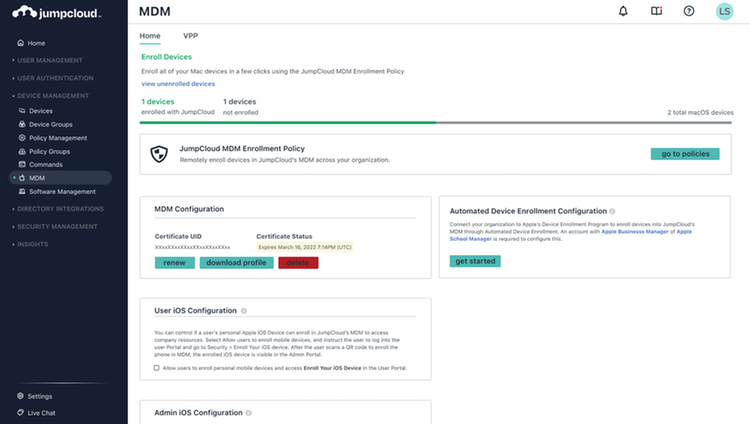Click the '1 devices not enrolled' text
This screenshot has height=424, width=750.
[x=241, y=107]
